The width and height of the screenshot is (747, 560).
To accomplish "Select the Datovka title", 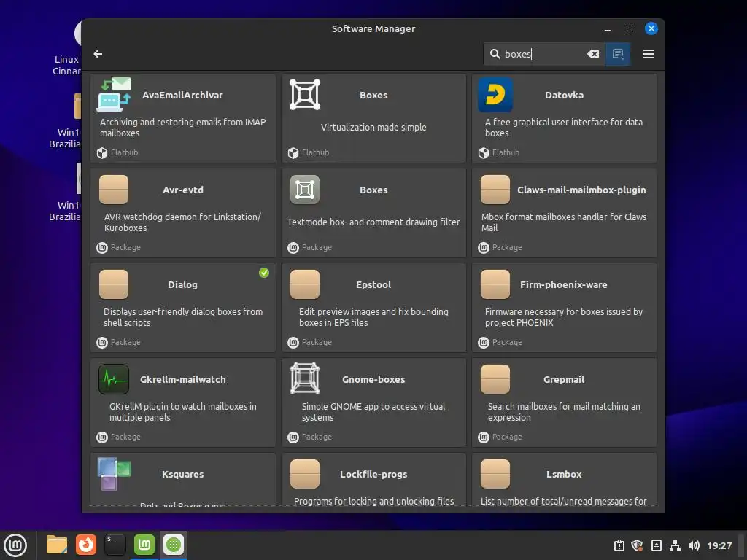I will (564, 96).
